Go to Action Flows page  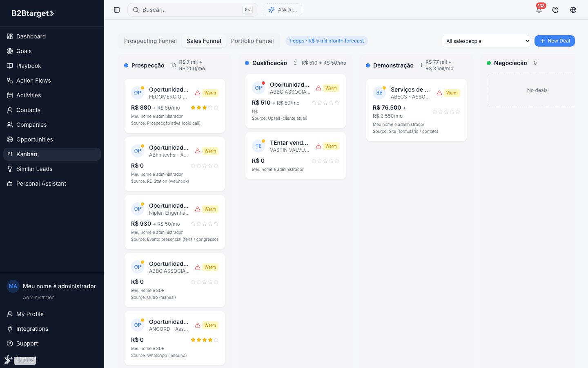52,81
